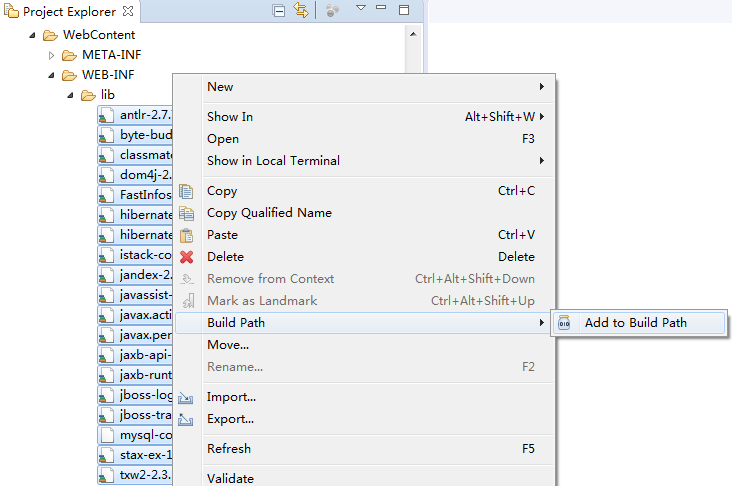Close the Project Explorer tab
Image resolution: width=732 pixels, height=486 pixels.
point(128,11)
